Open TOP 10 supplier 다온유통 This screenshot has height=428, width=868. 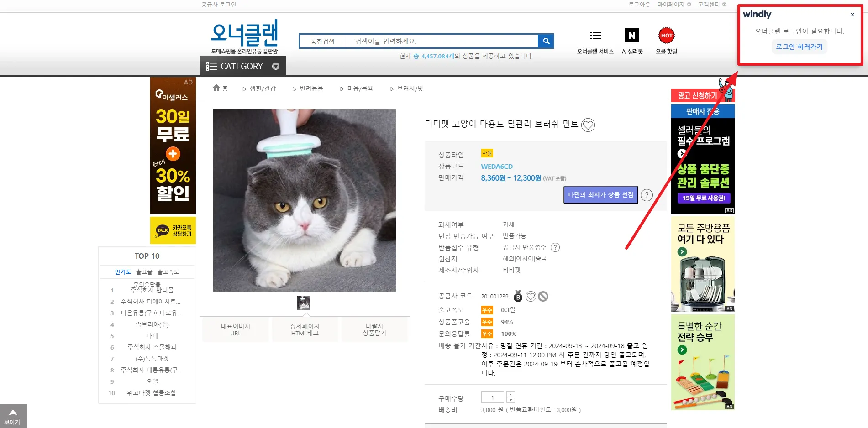coord(151,313)
